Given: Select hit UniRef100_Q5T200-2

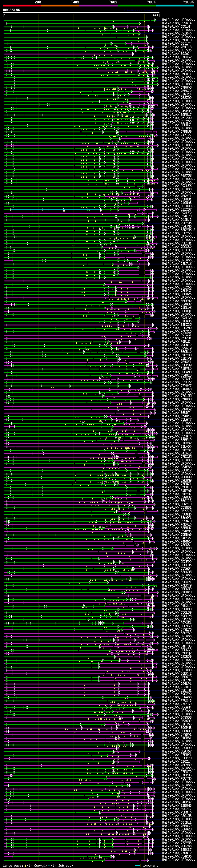Looking at the screenshot, I should tap(179, 118).
